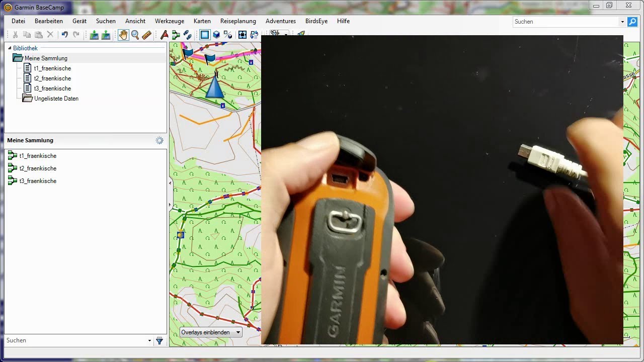Click the sync arrows toolbar icon
The height and width of the screenshot is (362, 644).
[254, 35]
